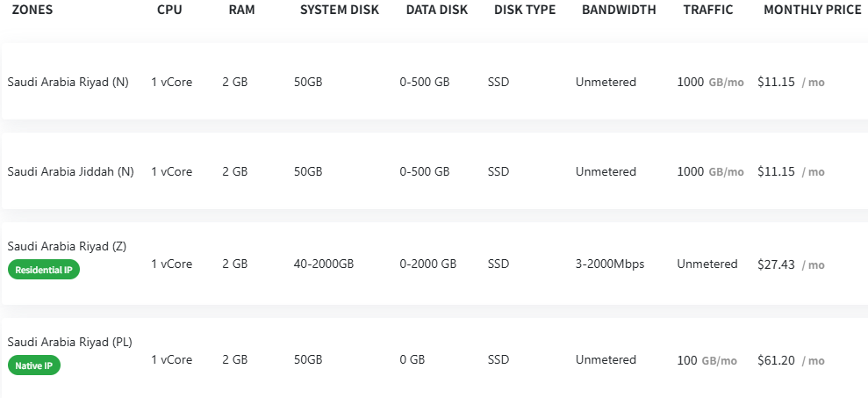Click the TRAFFIC column header
Image resolution: width=868 pixels, height=398 pixels.
tap(707, 11)
